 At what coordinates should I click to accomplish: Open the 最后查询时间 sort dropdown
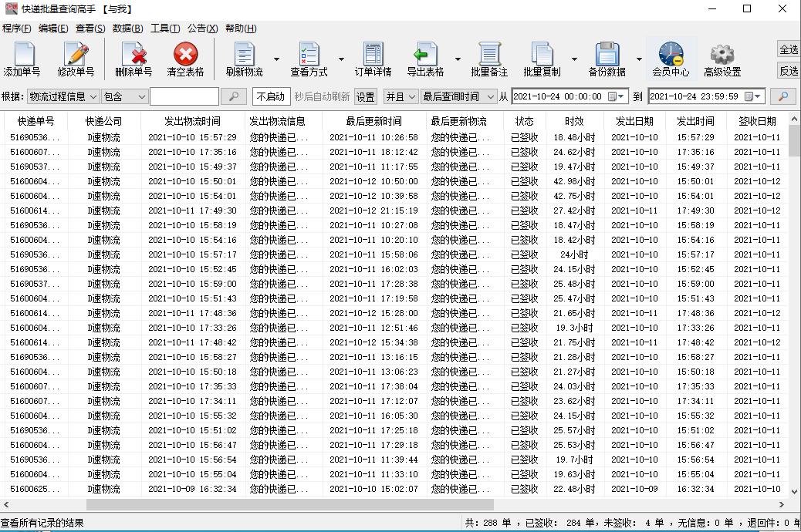click(458, 96)
